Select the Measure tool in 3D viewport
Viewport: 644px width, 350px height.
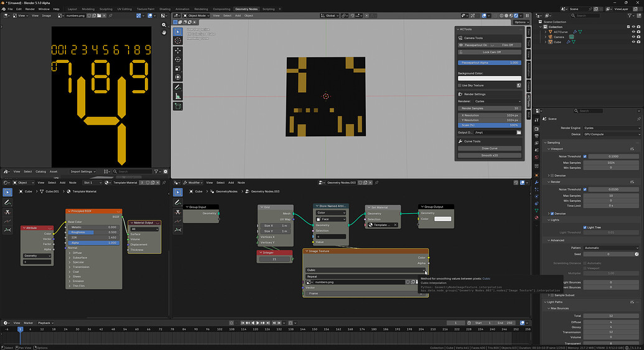178,97
